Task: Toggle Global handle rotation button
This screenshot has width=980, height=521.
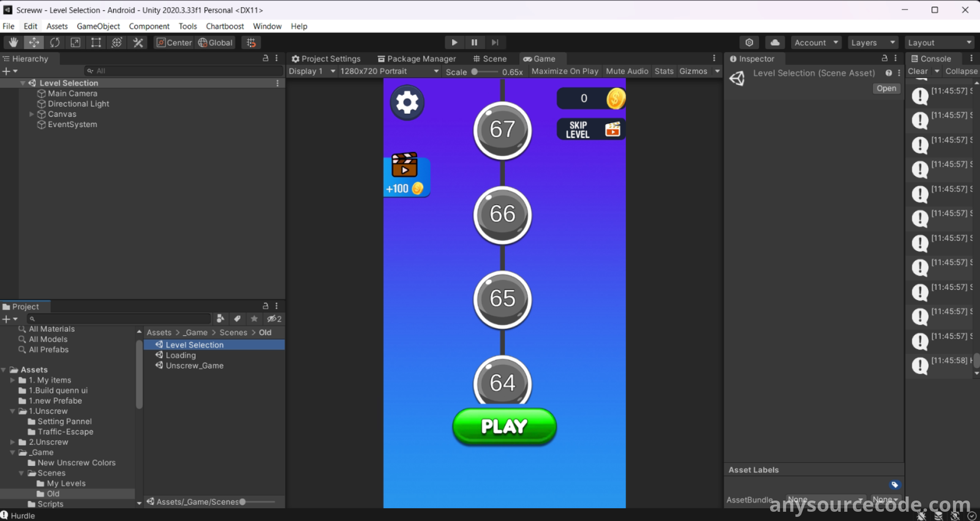Action: point(216,42)
